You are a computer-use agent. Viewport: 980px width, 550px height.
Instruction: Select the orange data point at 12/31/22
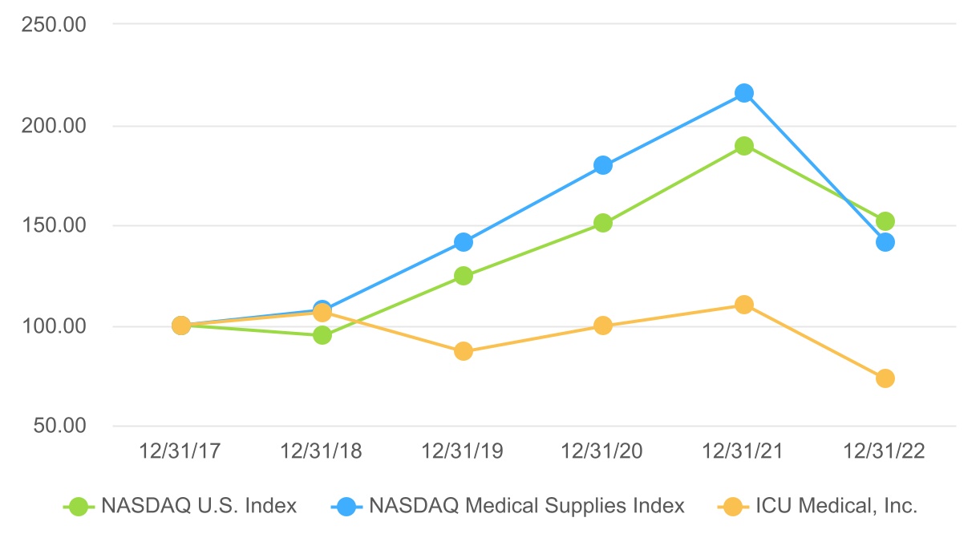click(885, 378)
